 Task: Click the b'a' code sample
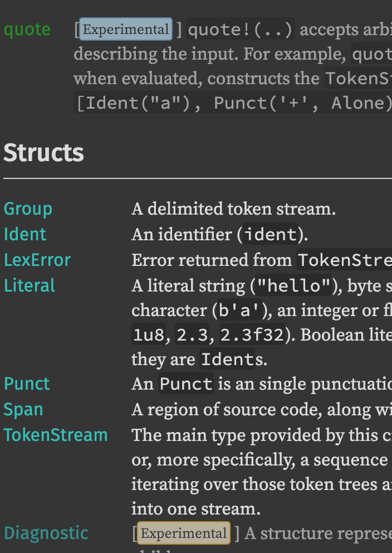pos(239,311)
